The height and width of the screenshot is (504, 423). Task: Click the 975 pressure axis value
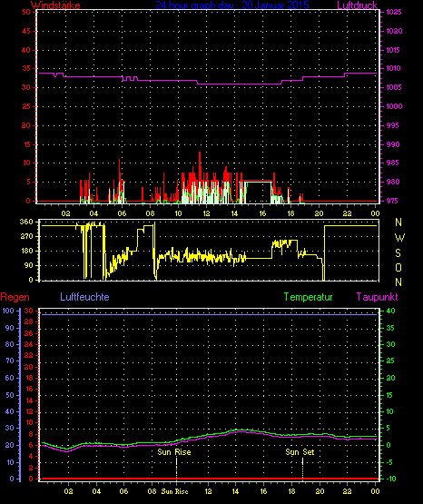coord(393,201)
